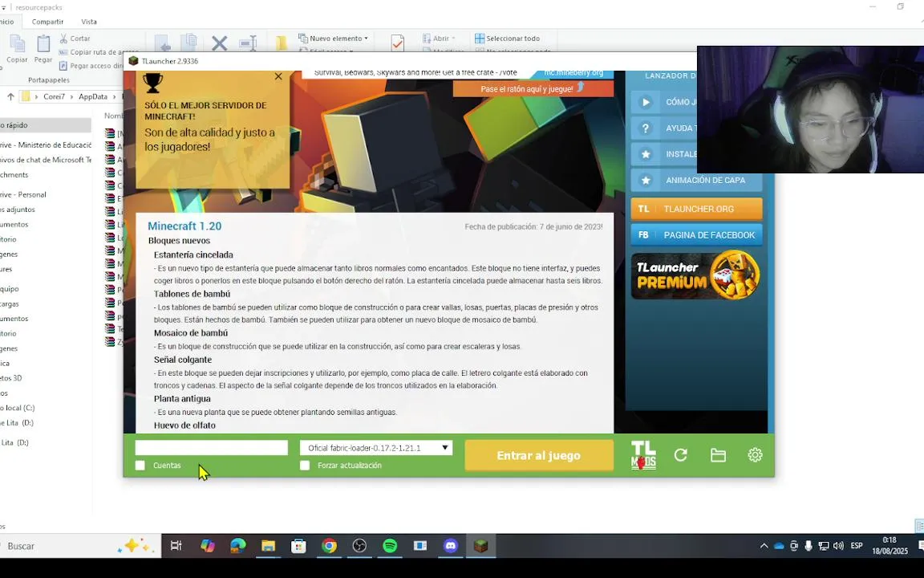
Task: Click Pegar acceso directo in Explorer
Action: click(91, 66)
